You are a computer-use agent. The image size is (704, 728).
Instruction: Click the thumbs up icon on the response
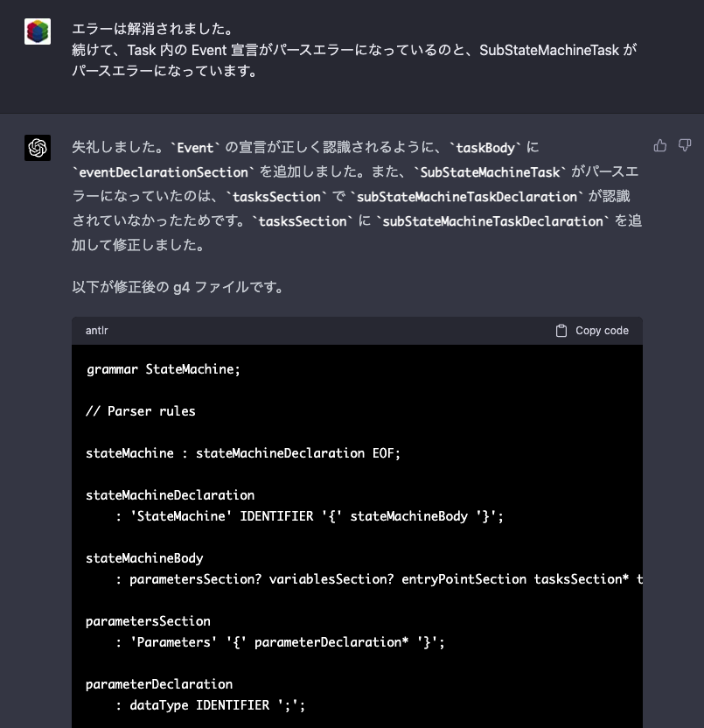(x=660, y=146)
